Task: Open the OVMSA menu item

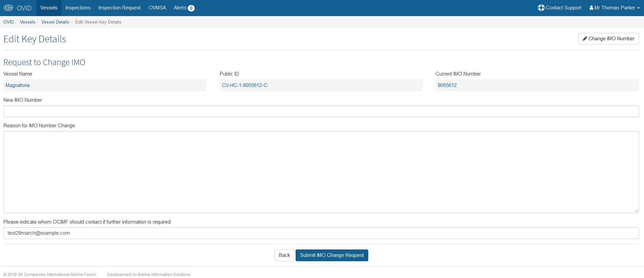Action: point(157,8)
